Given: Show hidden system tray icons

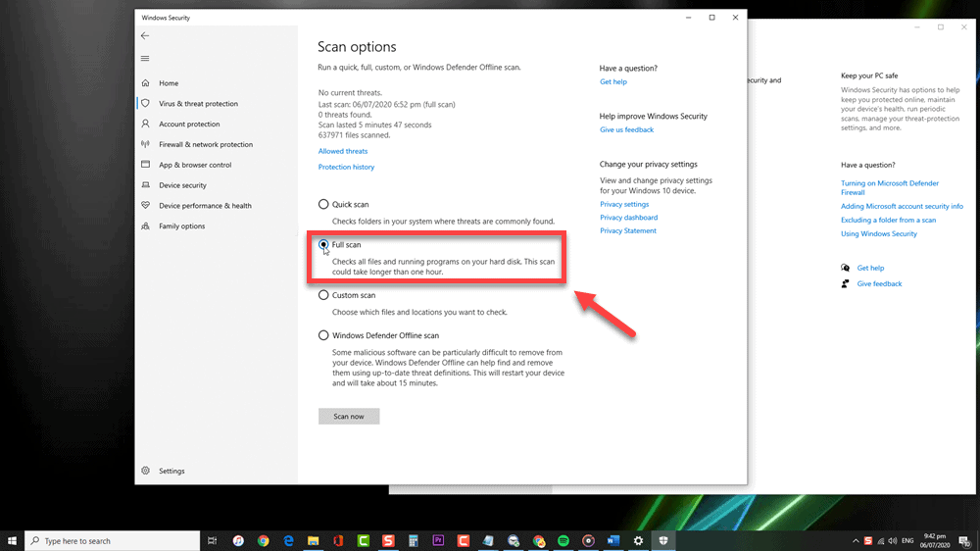Looking at the screenshot, I should click(856, 541).
